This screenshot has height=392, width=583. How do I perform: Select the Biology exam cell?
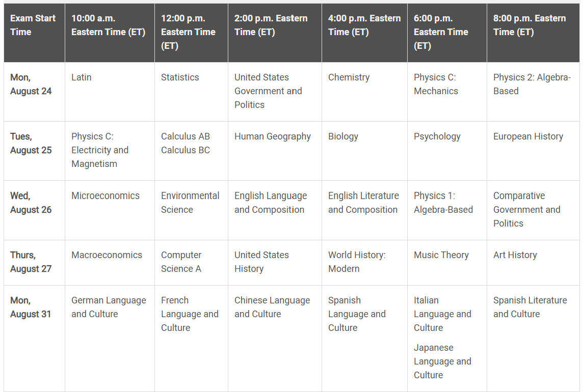point(343,136)
